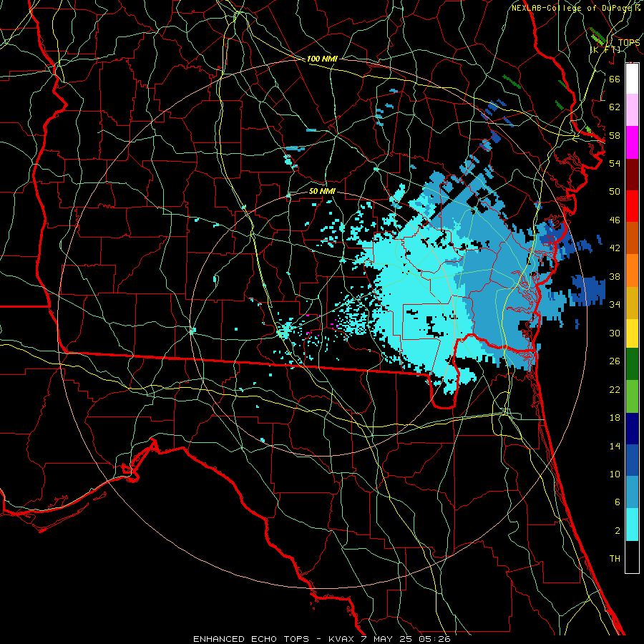The width and height of the screenshot is (644, 644).
Task: Click the 100 NMI range ring label
Action: tap(322, 59)
